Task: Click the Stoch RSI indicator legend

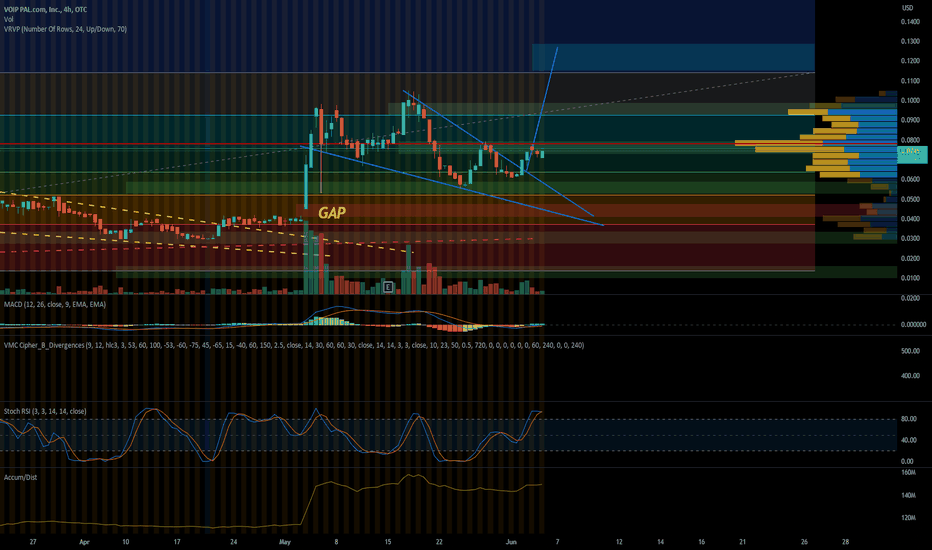Action: tap(45, 411)
